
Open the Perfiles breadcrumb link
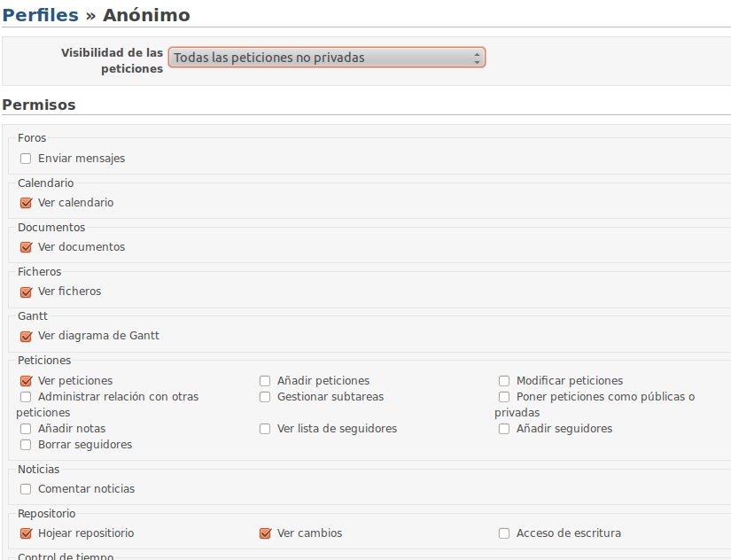coord(40,15)
